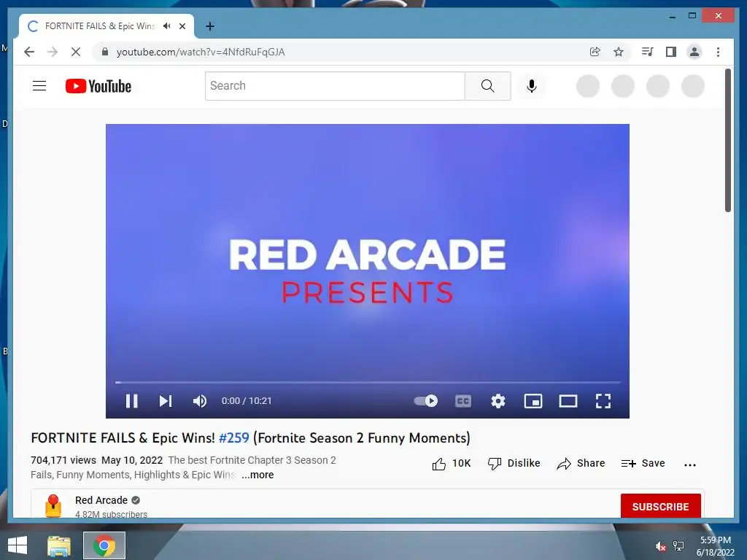Click the address bar URL
Screen dimensions: 747x560
[201, 52]
